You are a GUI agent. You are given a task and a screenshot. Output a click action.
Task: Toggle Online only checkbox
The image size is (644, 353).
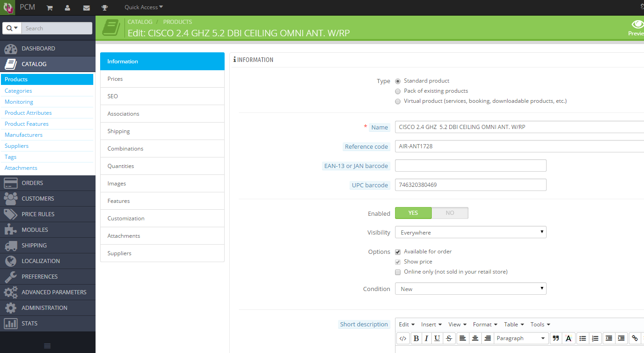coord(398,272)
